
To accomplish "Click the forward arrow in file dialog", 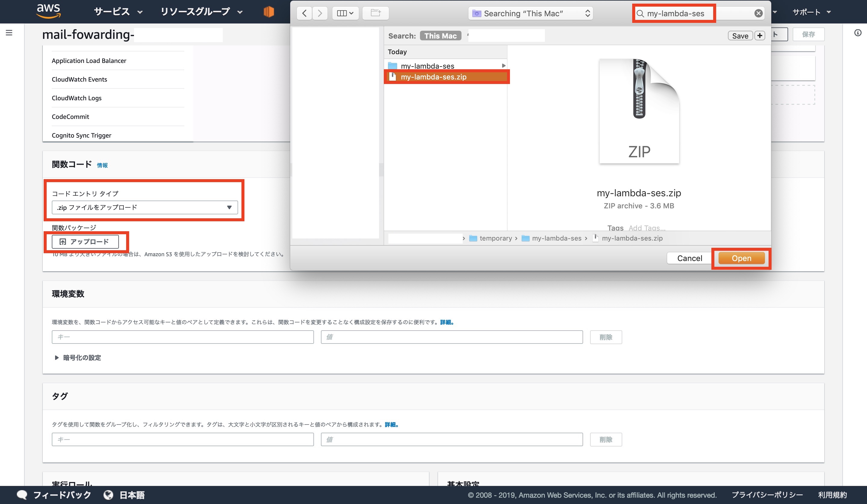I will tap(320, 13).
